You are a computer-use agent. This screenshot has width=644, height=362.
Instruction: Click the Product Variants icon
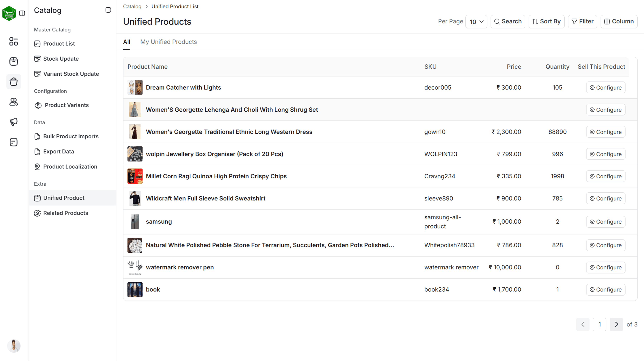coord(38,105)
